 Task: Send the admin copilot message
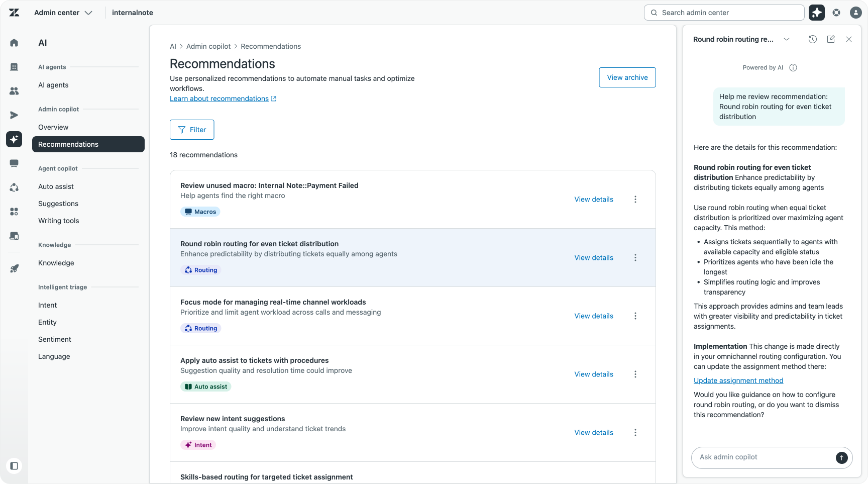click(841, 457)
